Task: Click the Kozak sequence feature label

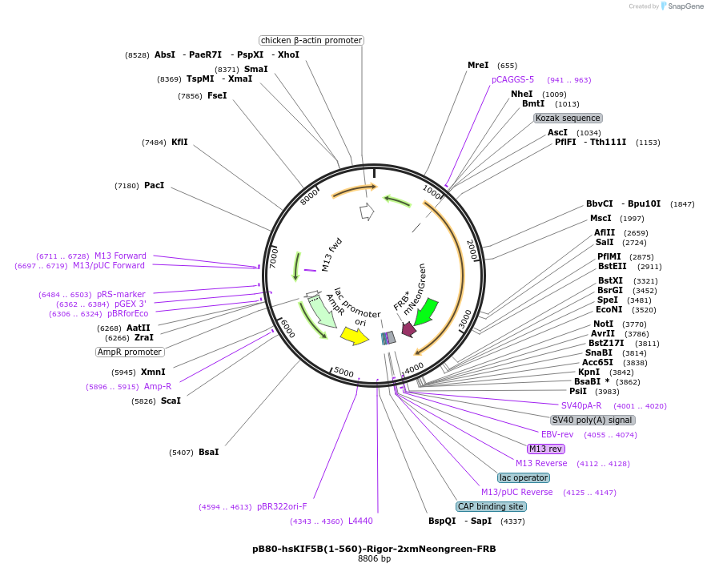Action: pos(568,118)
